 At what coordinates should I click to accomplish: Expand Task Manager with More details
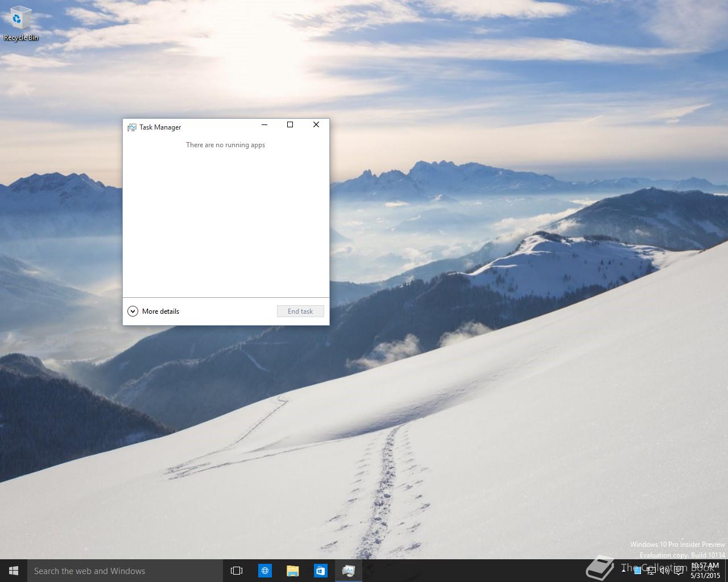pos(154,311)
